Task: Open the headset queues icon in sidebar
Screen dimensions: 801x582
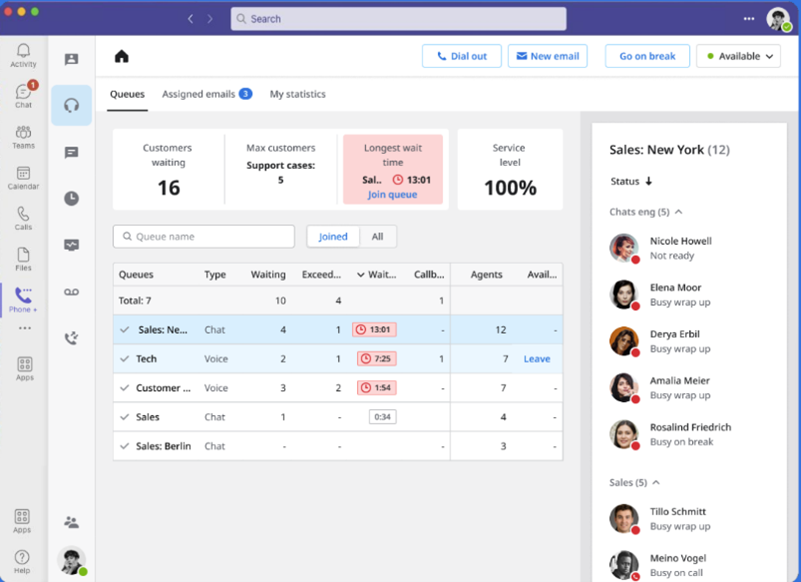Action: [71, 106]
